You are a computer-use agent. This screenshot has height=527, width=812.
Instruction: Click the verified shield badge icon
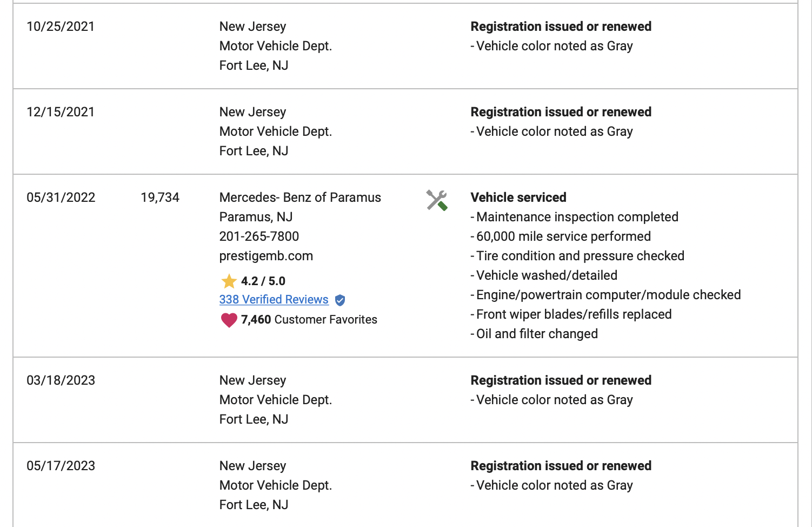click(x=340, y=300)
